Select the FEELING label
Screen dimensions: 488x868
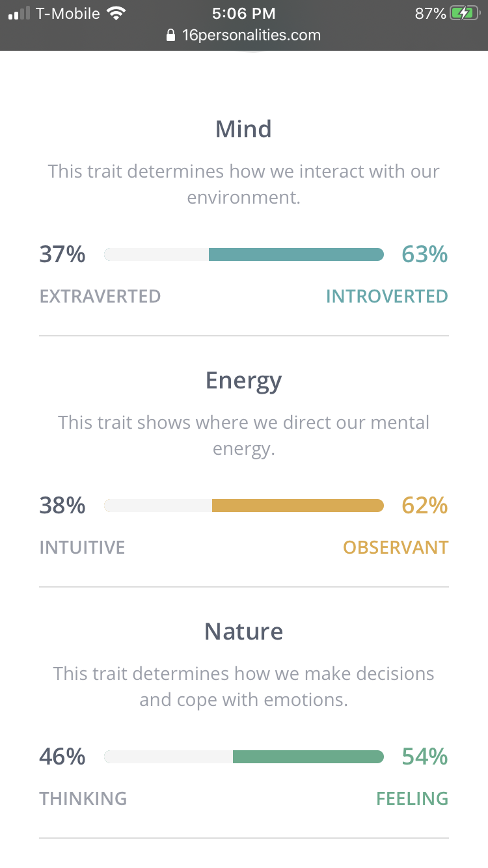(x=413, y=798)
